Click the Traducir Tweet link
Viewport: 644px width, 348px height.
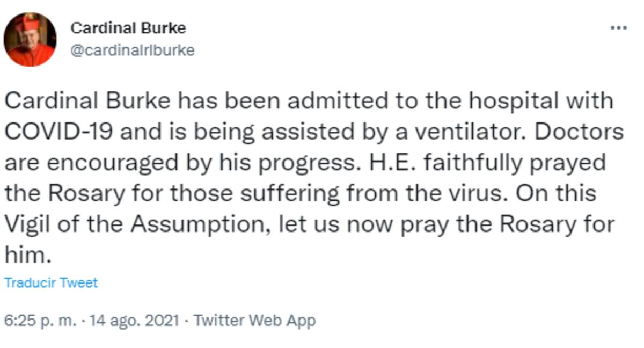point(51,283)
